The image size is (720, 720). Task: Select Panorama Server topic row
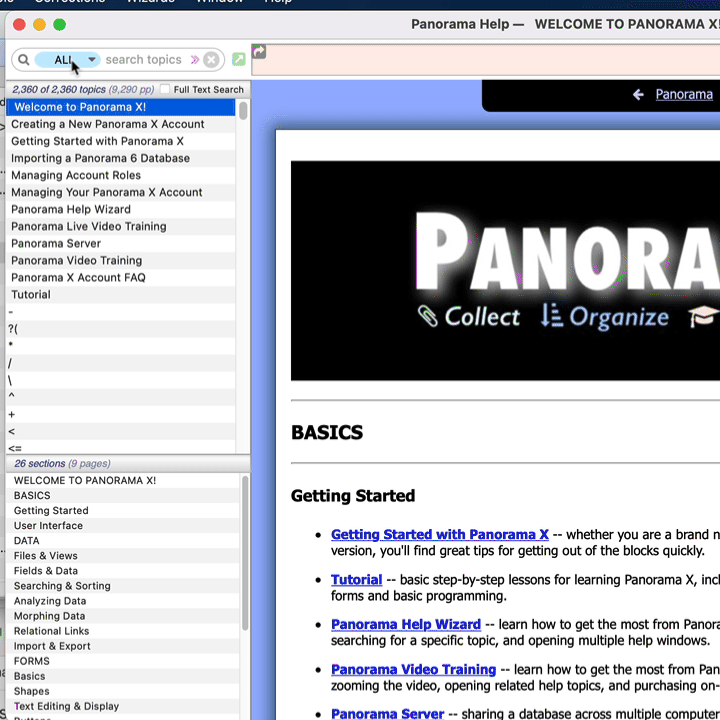pos(120,243)
